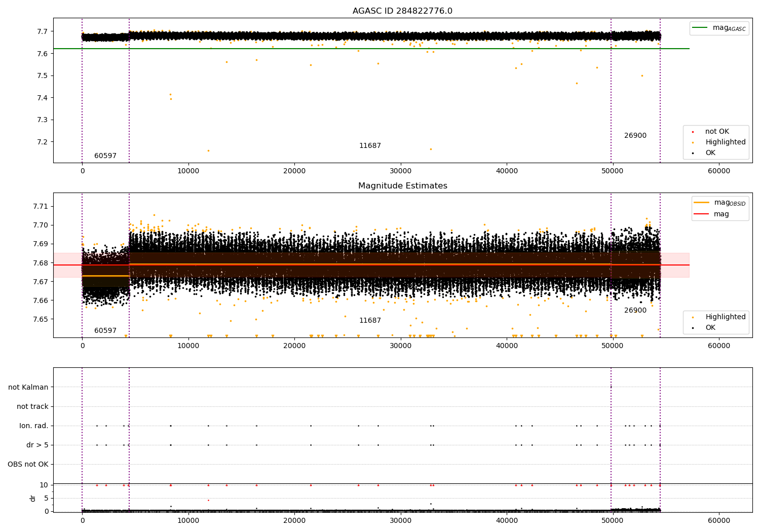Viewport: 760px width, 532px height.
Task: Select the red 'mag' legend entry
Action: click(712, 214)
